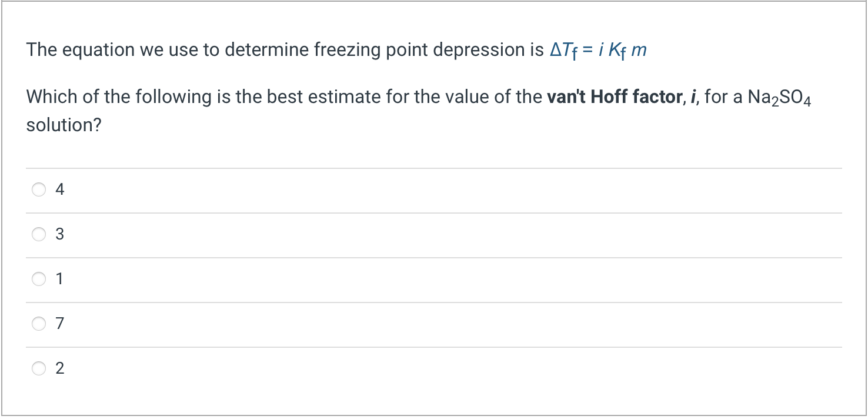Pick the radio option for answer 1
868x419 pixels.
pos(39,279)
